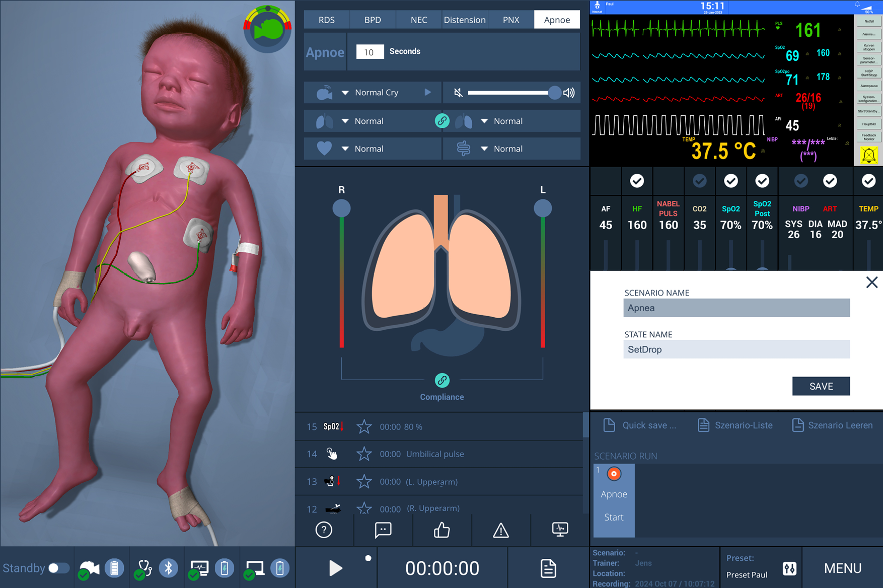Click the thumbs up feedback icon
883x588 pixels.
[441, 530]
